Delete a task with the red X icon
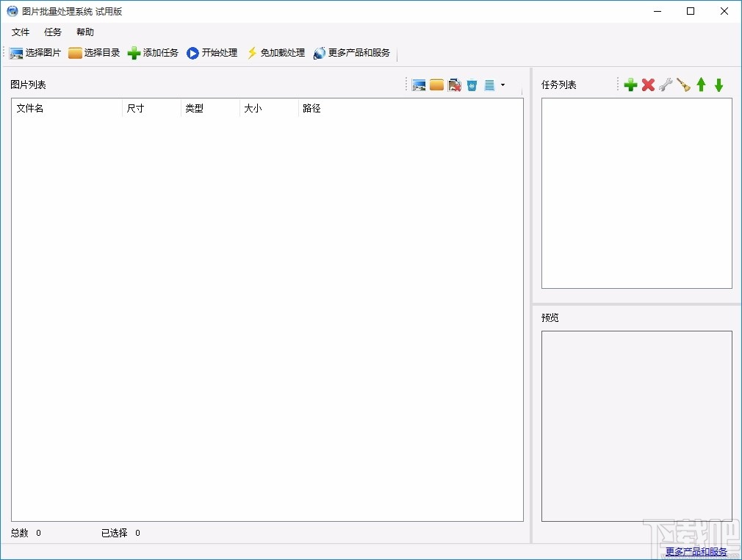The image size is (742, 560). (x=648, y=85)
